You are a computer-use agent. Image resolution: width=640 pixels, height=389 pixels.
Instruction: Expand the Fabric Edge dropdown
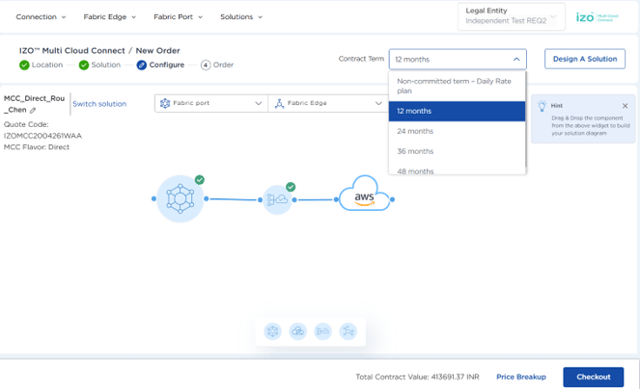click(328, 103)
